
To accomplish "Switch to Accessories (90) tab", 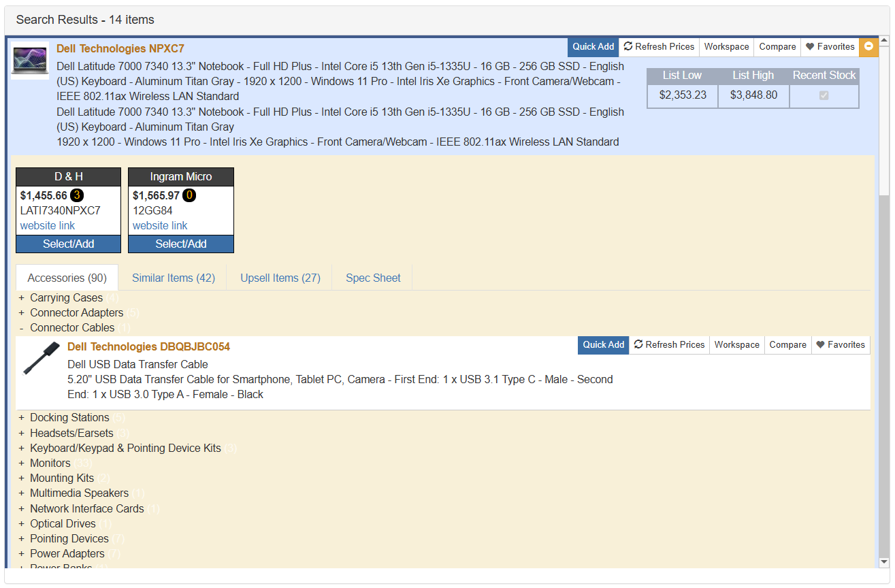I will tap(67, 278).
